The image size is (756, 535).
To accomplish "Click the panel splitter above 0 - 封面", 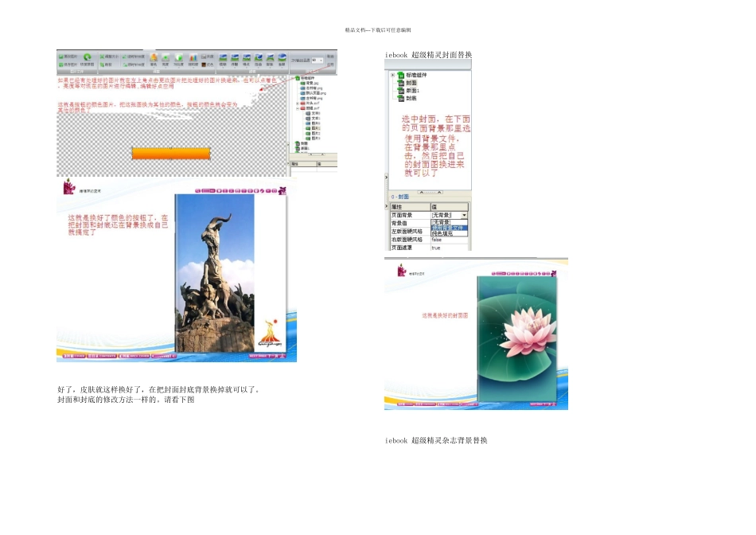I will 430,192.
